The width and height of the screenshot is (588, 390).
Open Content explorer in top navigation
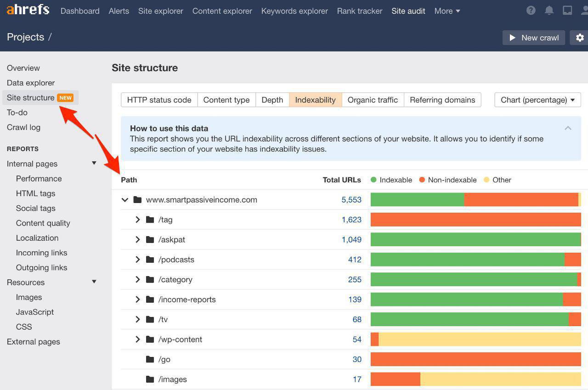coord(222,11)
